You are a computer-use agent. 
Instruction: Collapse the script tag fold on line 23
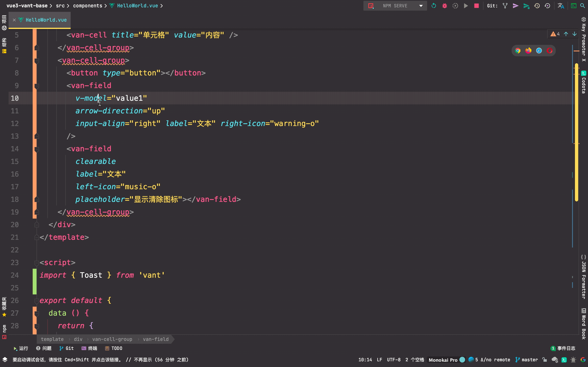pos(37,263)
